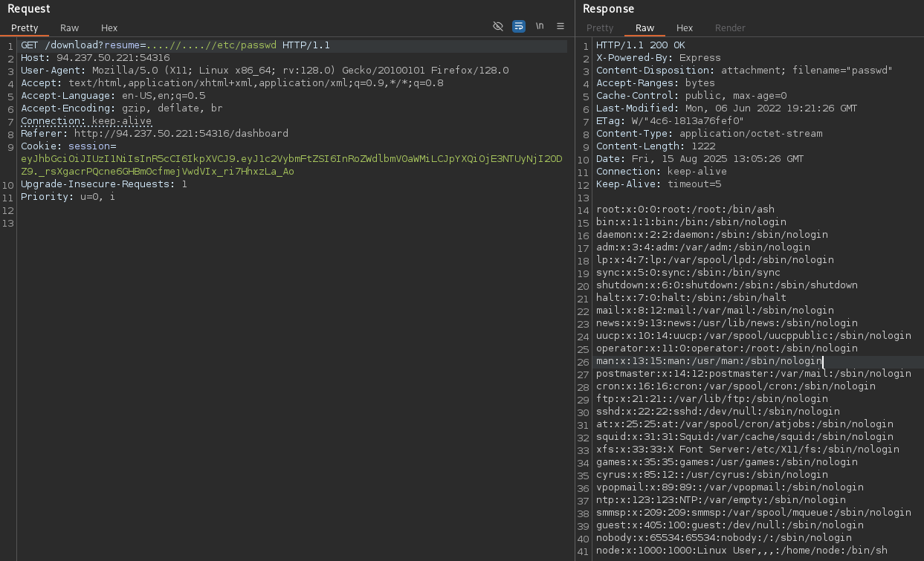The image size is (924, 561).
Task: Toggle the \n non-printable characters button
Action: click(540, 26)
